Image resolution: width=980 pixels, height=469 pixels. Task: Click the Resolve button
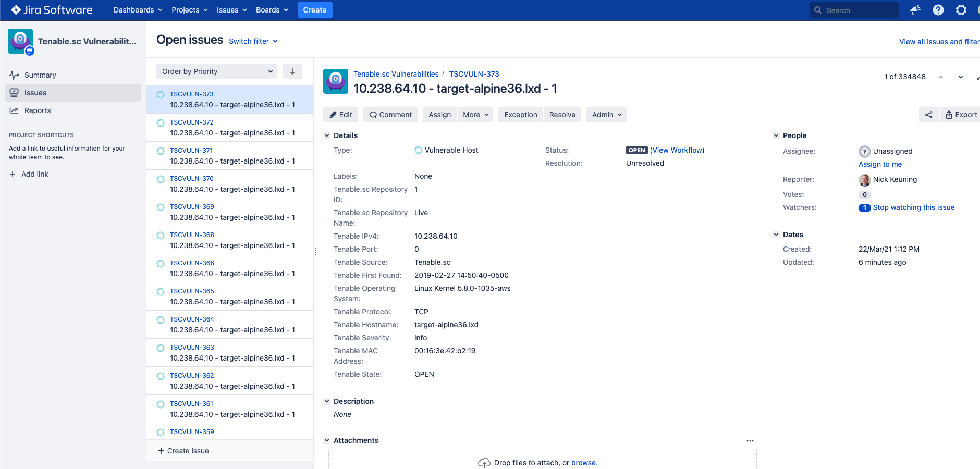coord(562,115)
